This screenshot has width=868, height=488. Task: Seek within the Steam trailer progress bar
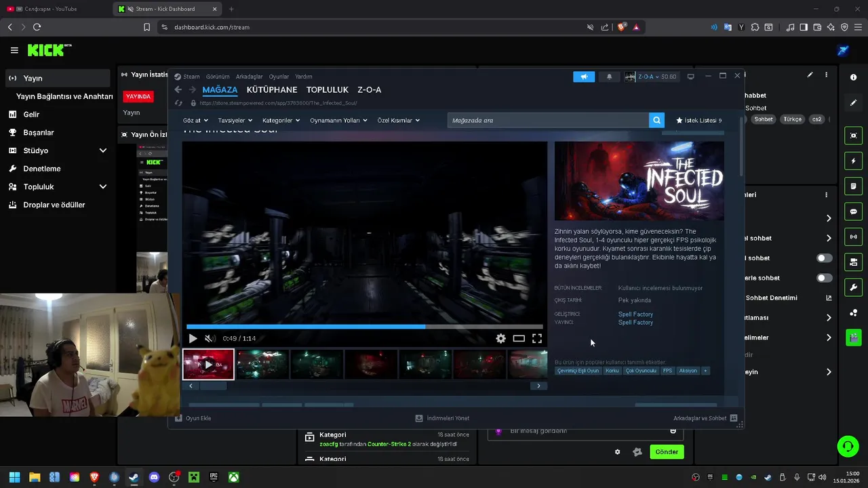(365, 327)
